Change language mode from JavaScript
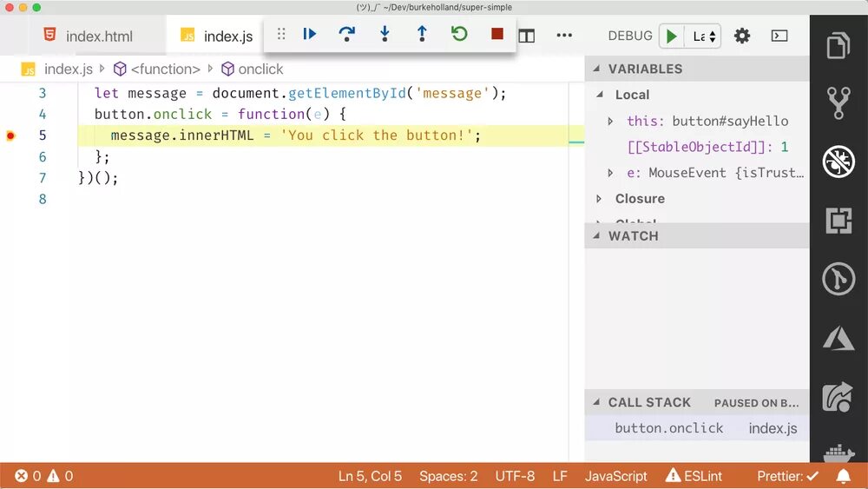Screen dimensions: 868x489 pos(616,476)
